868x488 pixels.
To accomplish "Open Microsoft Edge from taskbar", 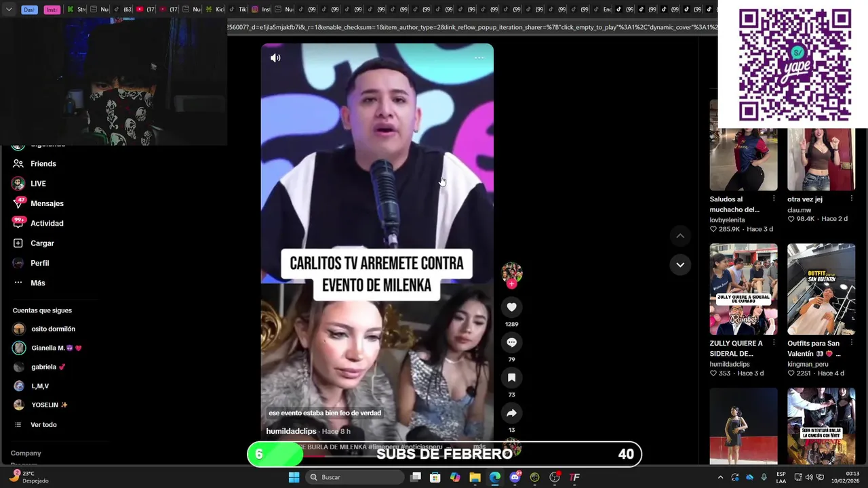I will pyautogui.click(x=495, y=477).
